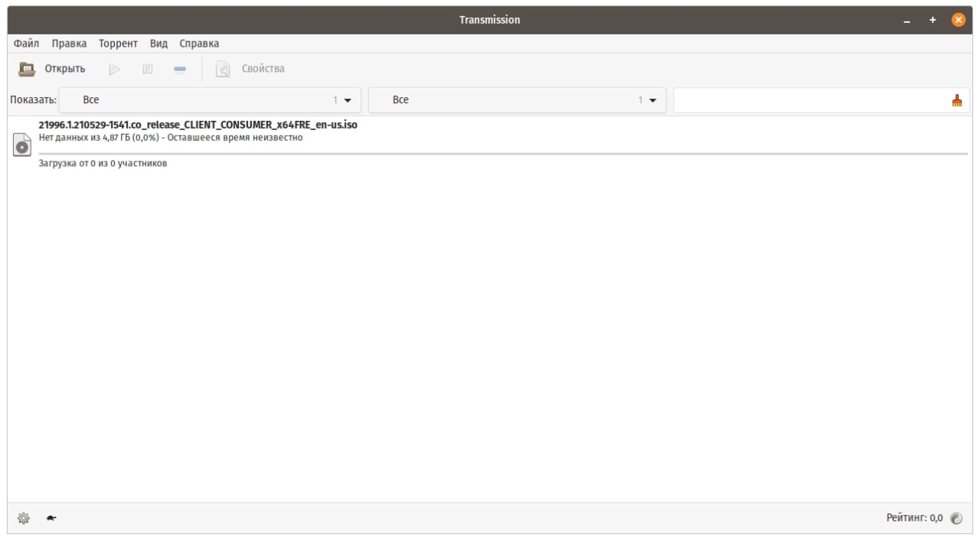This screenshot has height=541, width=980.
Task: Maximize the Transmission window
Action: (933, 21)
